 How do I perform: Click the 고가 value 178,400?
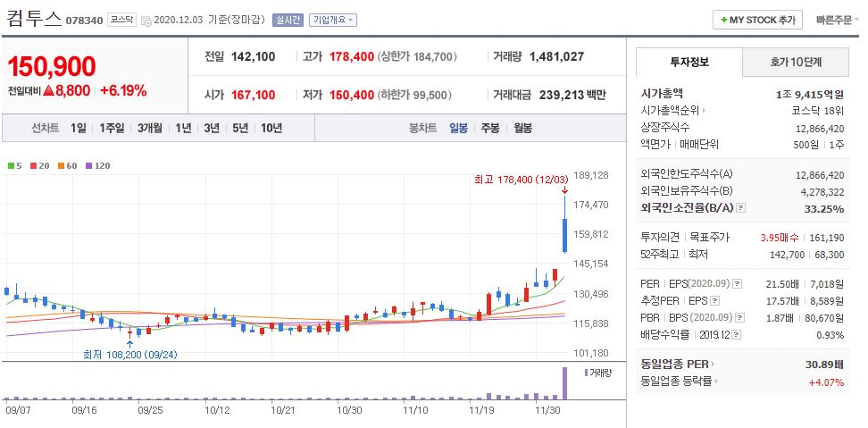point(352,56)
